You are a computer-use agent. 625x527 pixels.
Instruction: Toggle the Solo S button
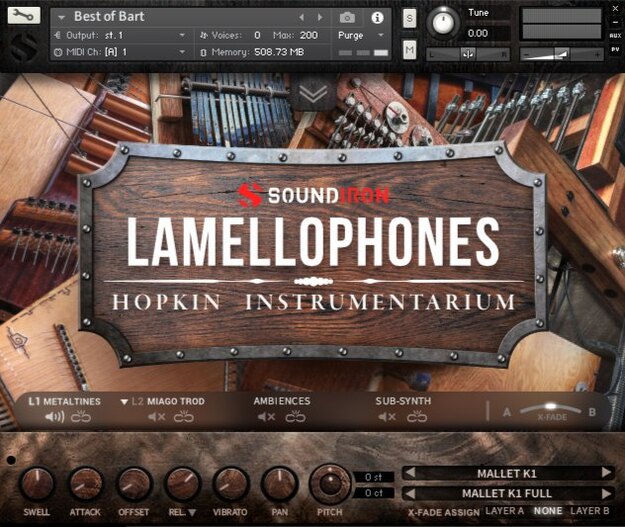pyautogui.click(x=410, y=18)
